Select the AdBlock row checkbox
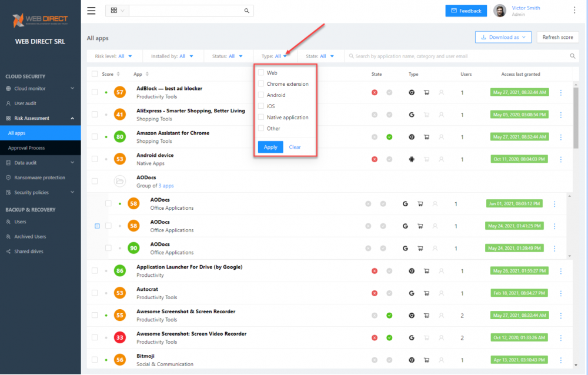The width and height of the screenshot is (588, 375). coord(95,92)
